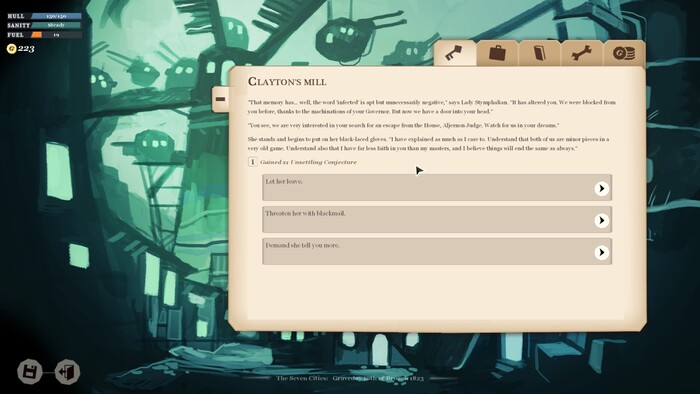
Task: Open the wrench ship tab
Action: [x=582, y=53]
